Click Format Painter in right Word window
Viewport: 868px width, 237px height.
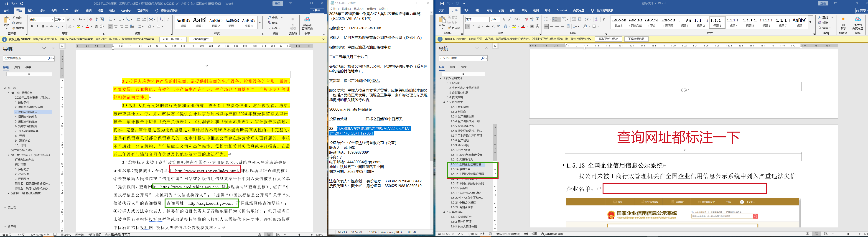(x=454, y=28)
